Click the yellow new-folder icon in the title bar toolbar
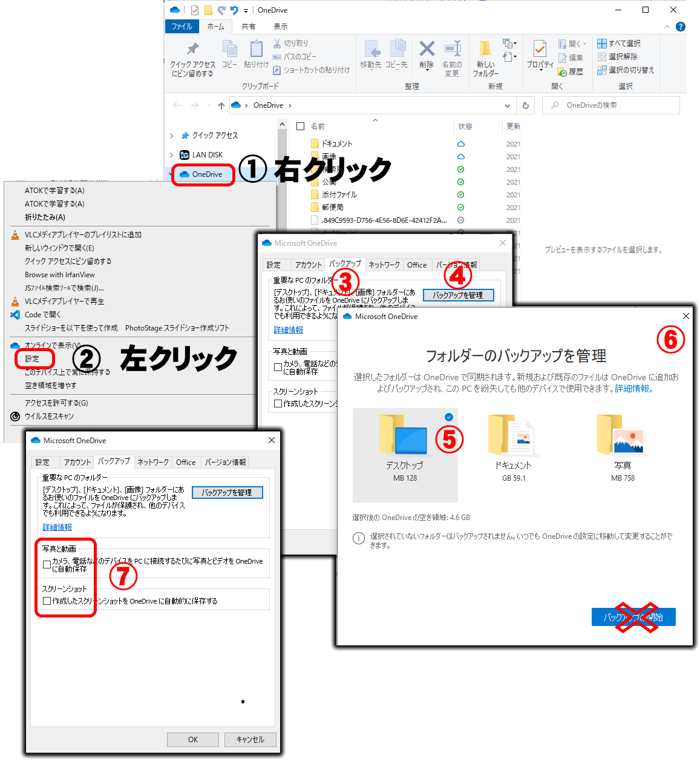Screen dimensions: 700x761 click(x=208, y=10)
